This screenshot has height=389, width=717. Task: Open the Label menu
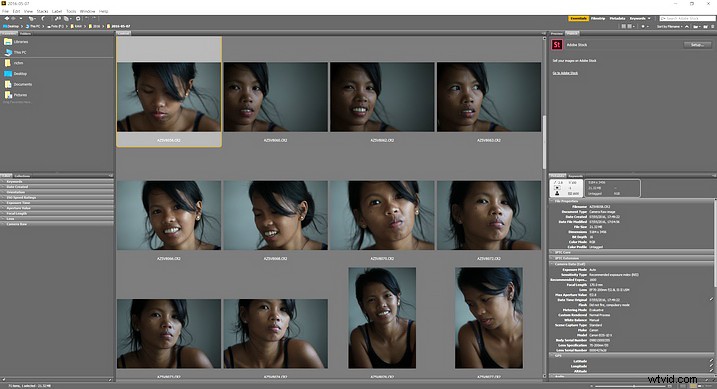[x=57, y=11]
